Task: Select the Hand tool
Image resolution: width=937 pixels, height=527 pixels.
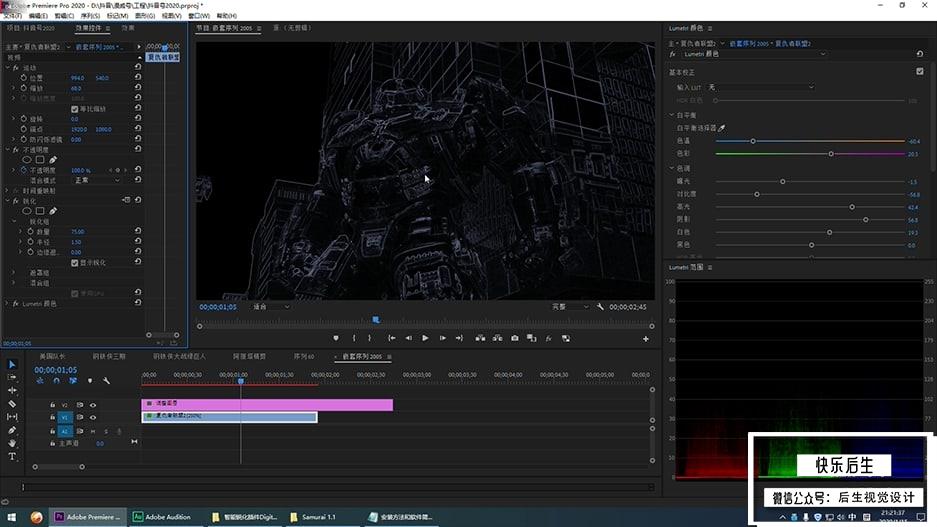Action: coord(12,443)
